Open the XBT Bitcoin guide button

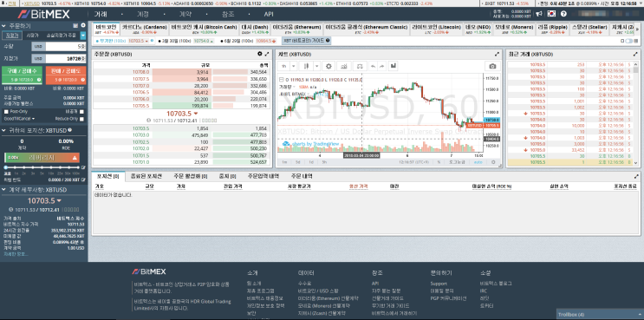(x=306, y=41)
